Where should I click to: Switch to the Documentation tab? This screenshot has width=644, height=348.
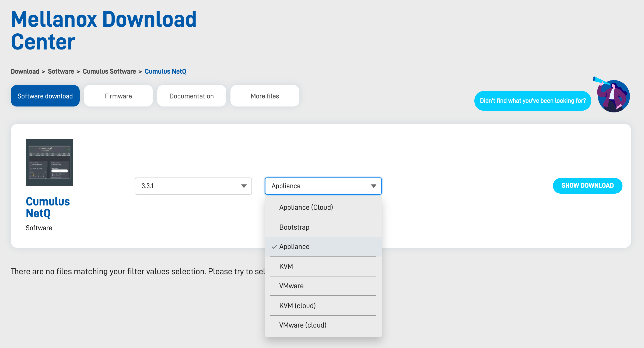(x=192, y=96)
